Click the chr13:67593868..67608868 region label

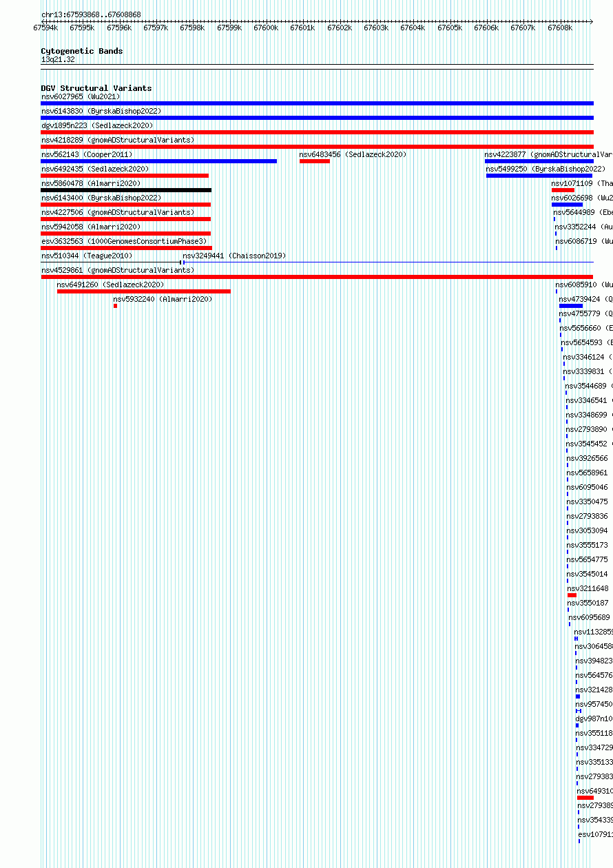pyautogui.click(x=91, y=14)
